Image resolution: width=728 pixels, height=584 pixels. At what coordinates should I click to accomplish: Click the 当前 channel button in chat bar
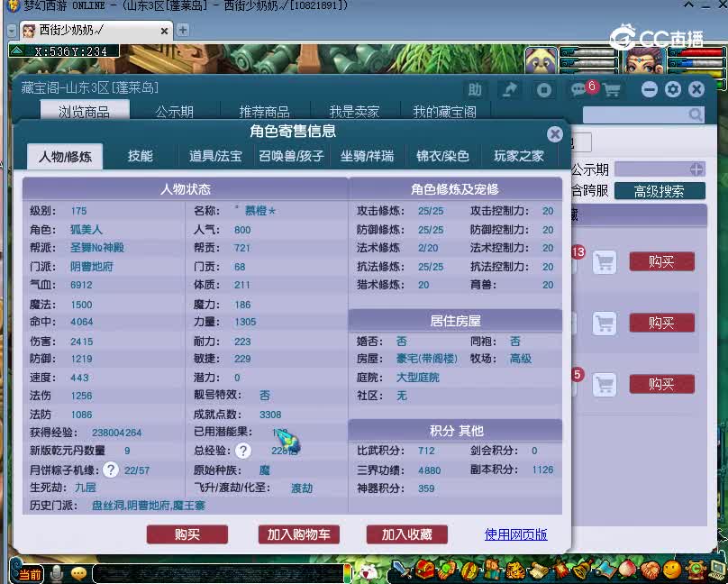coord(31,574)
